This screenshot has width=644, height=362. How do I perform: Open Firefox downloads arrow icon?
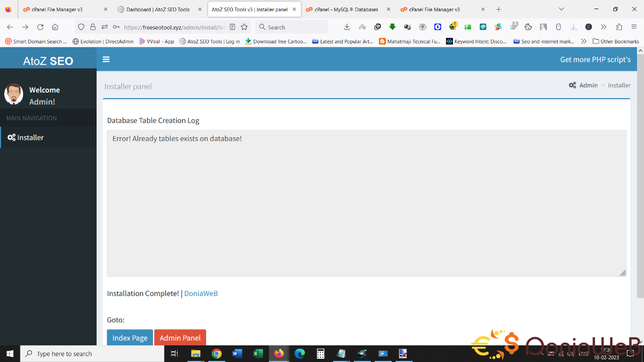point(347,27)
